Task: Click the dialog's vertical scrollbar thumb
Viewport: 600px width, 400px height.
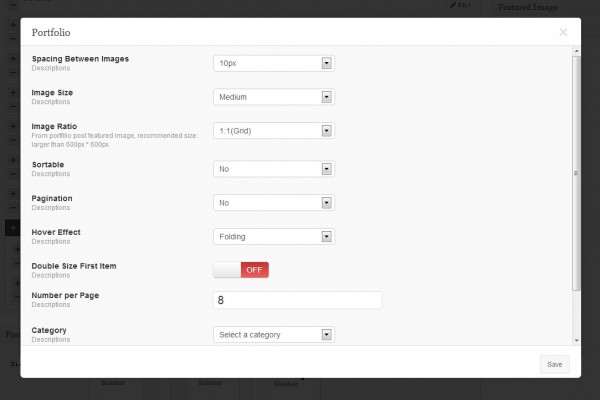Action: point(576,173)
